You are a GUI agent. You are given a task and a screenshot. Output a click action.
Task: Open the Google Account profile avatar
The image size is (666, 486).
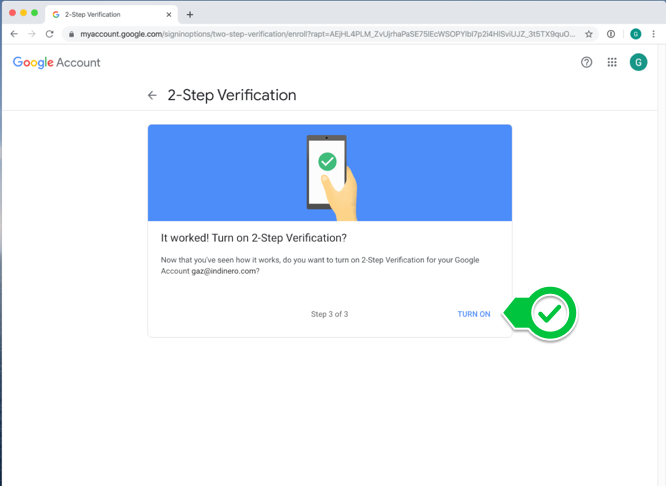click(638, 62)
